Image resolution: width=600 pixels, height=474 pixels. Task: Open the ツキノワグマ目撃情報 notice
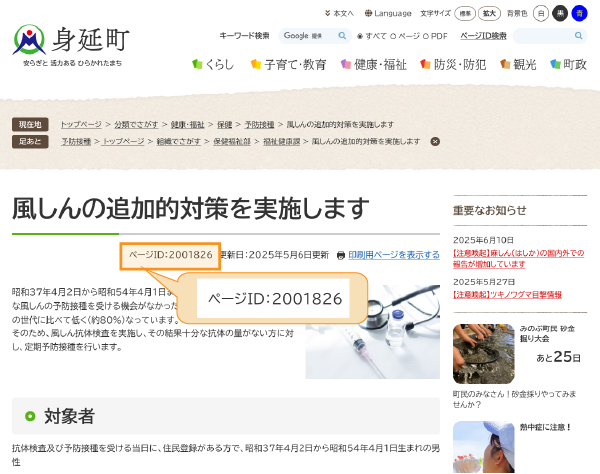tap(507, 294)
